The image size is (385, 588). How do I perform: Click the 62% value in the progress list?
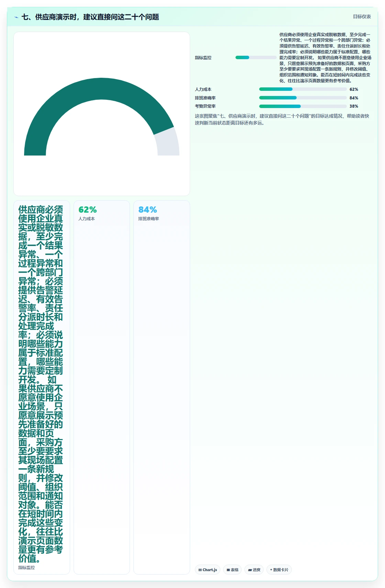point(354,89)
